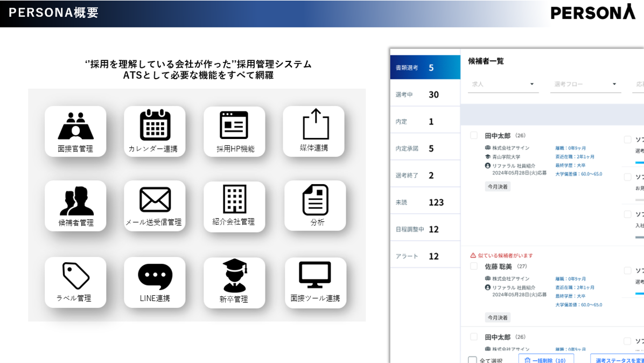644x363 pixels.
Task: Click the 媒体連携 share icon
Action: point(315,124)
